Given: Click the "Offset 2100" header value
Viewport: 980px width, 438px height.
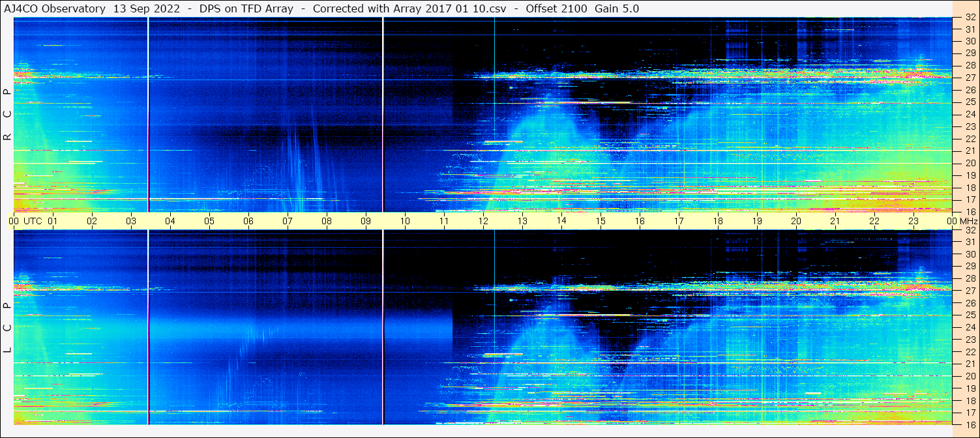Looking at the screenshot, I should click(x=557, y=8).
